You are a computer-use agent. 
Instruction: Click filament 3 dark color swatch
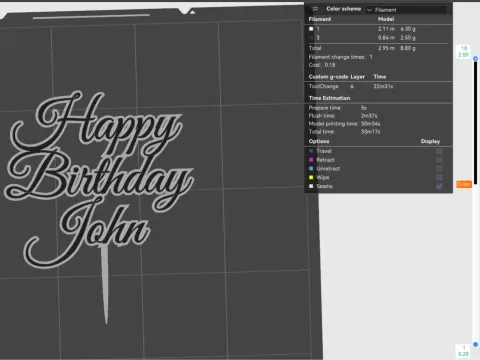pyautogui.click(x=311, y=38)
